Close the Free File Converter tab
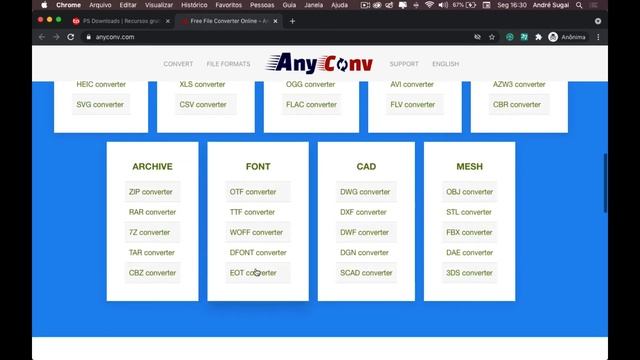 pos(276,21)
